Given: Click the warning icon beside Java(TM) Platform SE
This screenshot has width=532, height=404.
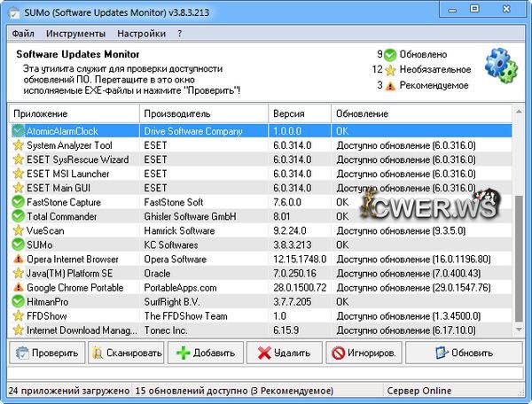Looking at the screenshot, I should tap(18, 273).
